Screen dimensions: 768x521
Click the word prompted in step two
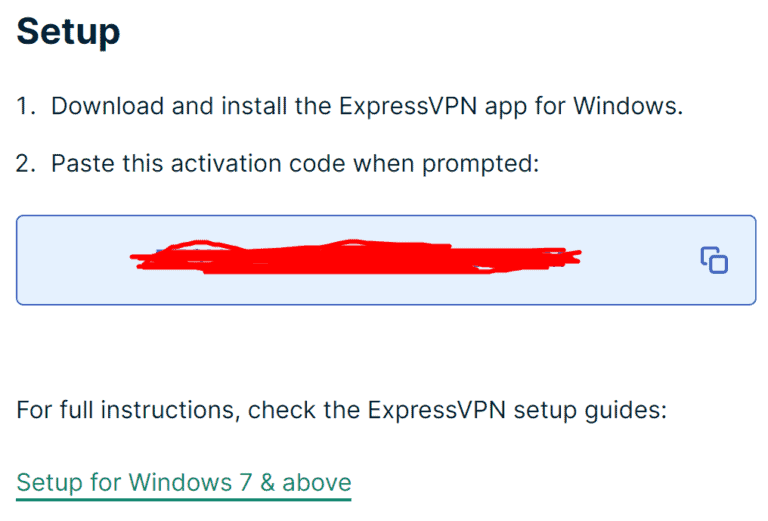(483, 162)
